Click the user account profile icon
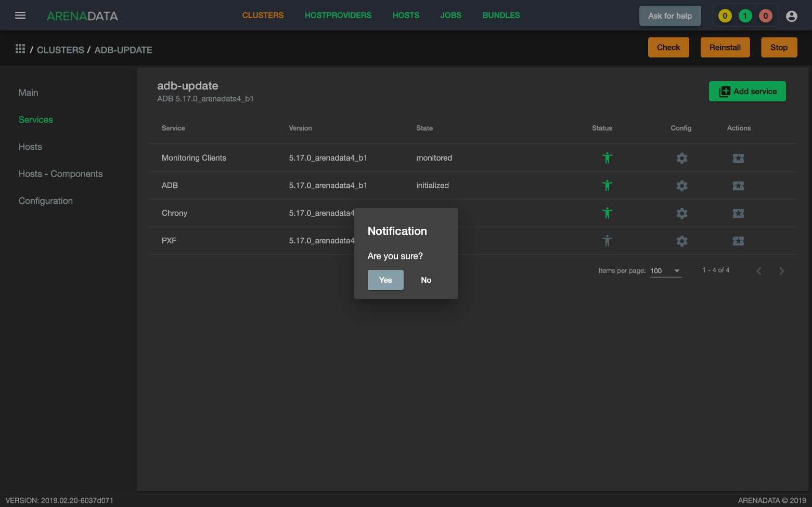Screen dimensions: 812x507 click(x=791, y=16)
